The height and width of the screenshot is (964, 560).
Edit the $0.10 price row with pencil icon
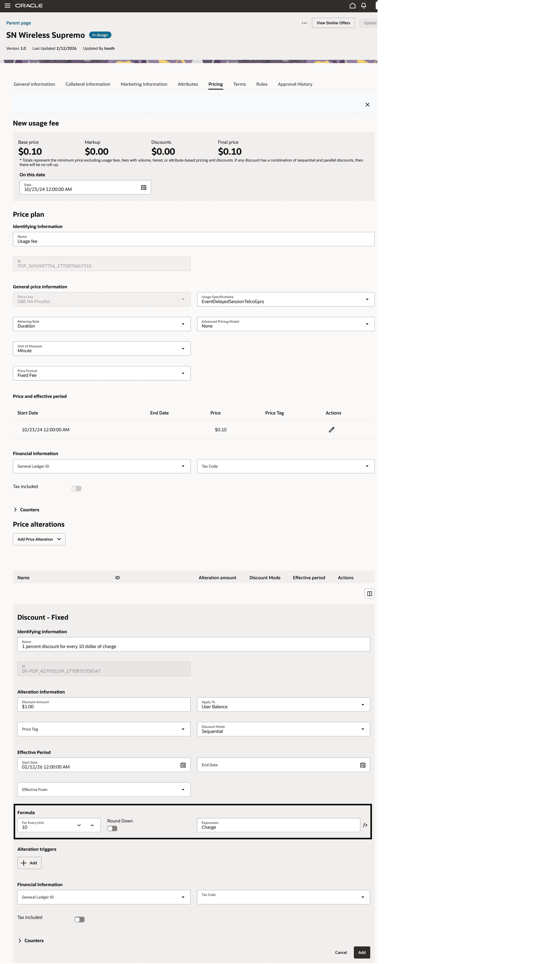tap(331, 430)
